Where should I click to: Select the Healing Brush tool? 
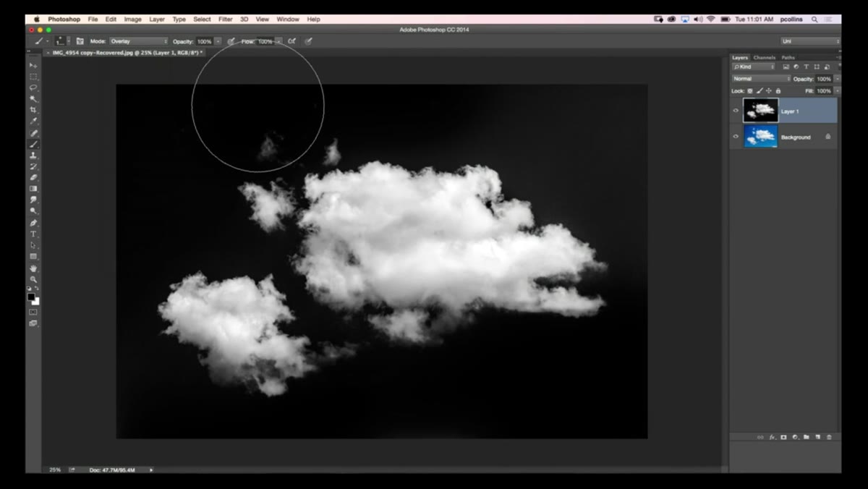33,133
